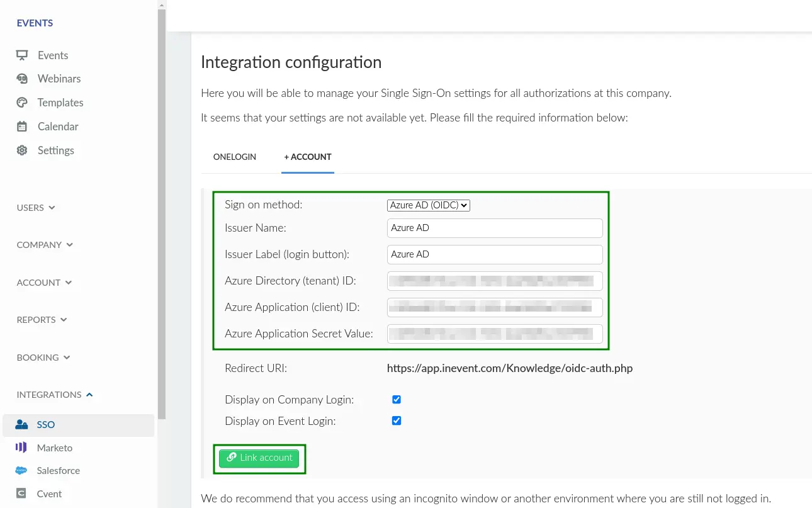Click the Webinars headset icon
The image size is (812, 508).
pos(22,79)
